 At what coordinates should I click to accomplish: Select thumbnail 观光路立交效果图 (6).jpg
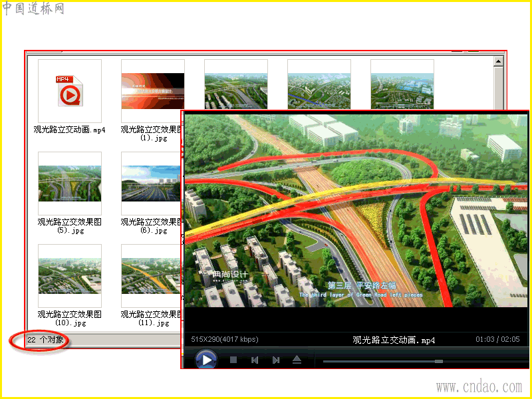pos(151,184)
